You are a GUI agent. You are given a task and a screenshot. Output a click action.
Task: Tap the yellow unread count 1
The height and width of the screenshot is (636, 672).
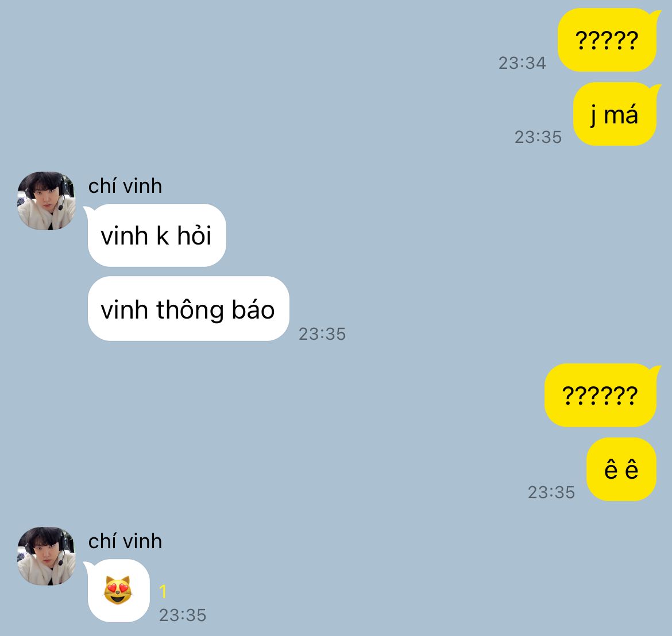pos(163,591)
